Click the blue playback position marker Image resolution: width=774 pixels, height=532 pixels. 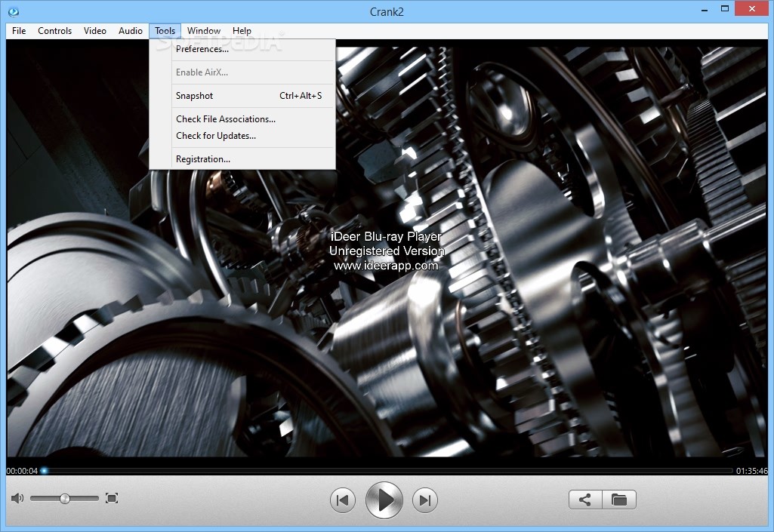tap(44, 471)
